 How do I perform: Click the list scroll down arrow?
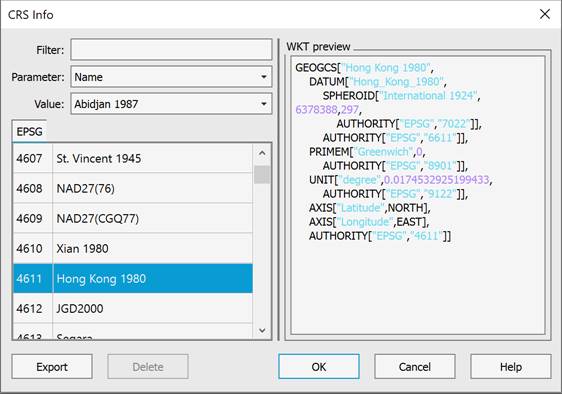(x=262, y=330)
